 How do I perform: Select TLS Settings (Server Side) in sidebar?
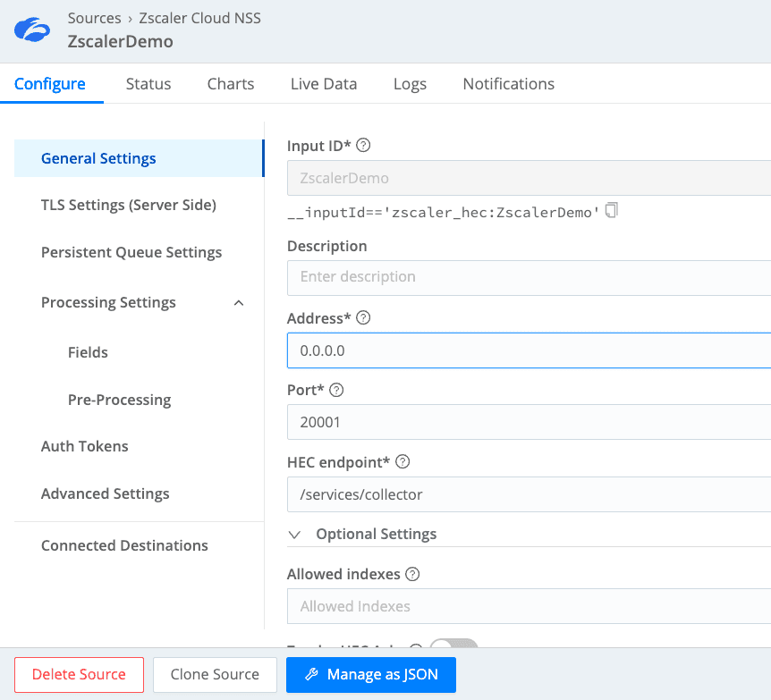(x=129, y=205)
